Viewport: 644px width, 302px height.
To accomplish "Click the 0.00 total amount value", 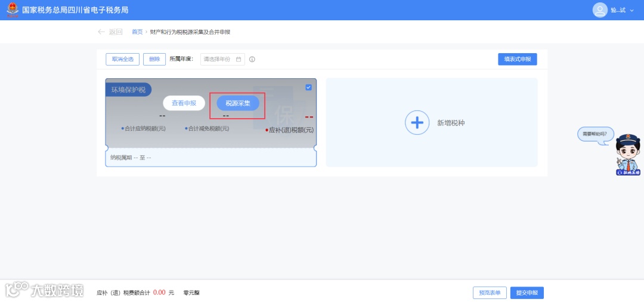I will 159,292.
